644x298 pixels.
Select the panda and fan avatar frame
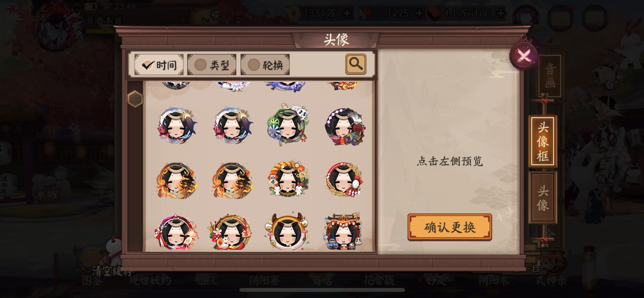click(288, 124)
